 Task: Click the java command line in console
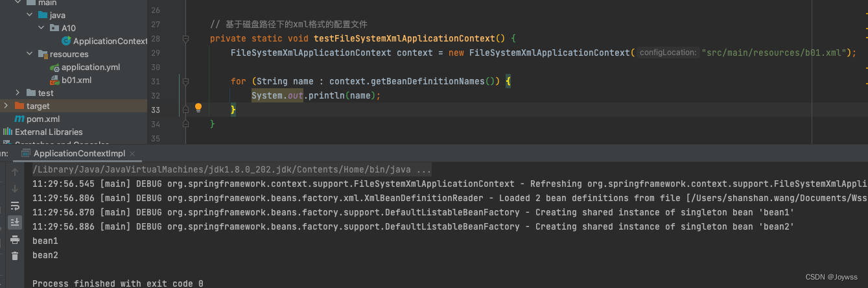coord(232,170)
